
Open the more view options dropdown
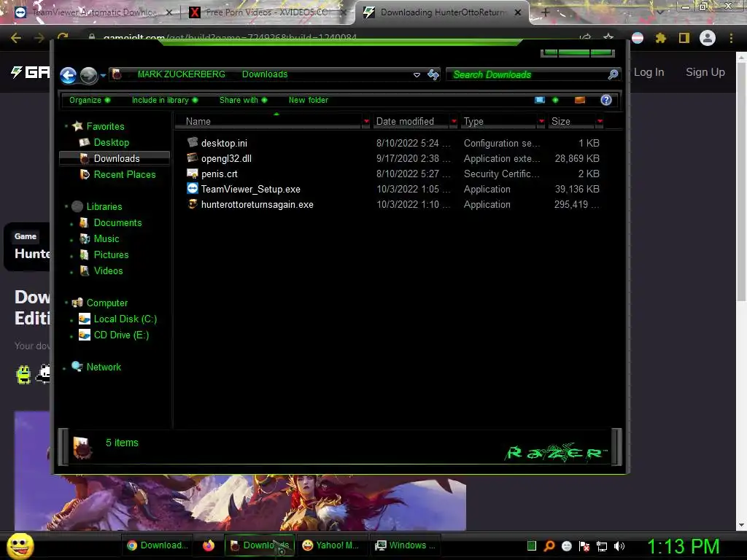555,100
